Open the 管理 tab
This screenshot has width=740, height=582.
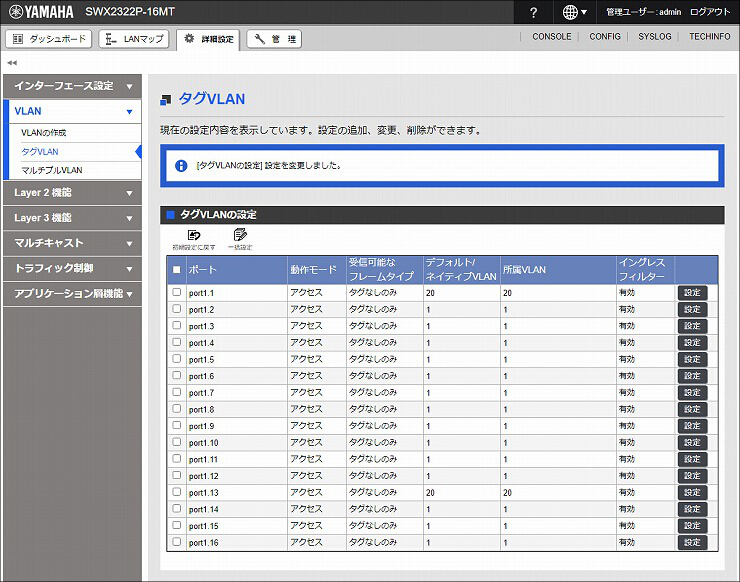point(274,39)
